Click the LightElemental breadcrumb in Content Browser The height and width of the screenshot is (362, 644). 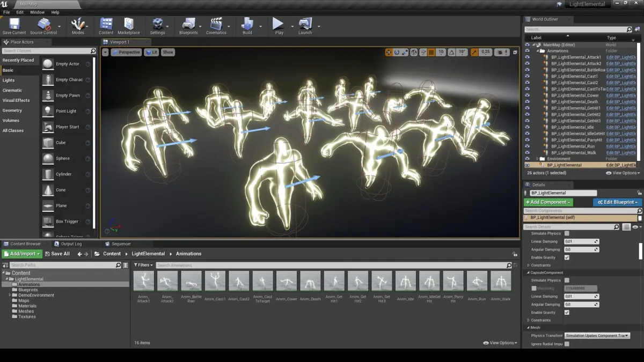pyautogui.click(x=148, y=254)
